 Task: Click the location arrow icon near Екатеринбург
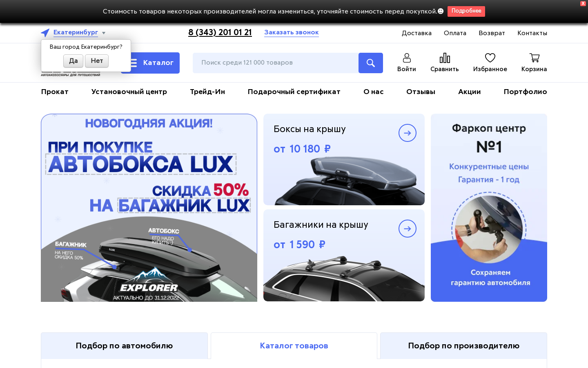tap(45, 33)
